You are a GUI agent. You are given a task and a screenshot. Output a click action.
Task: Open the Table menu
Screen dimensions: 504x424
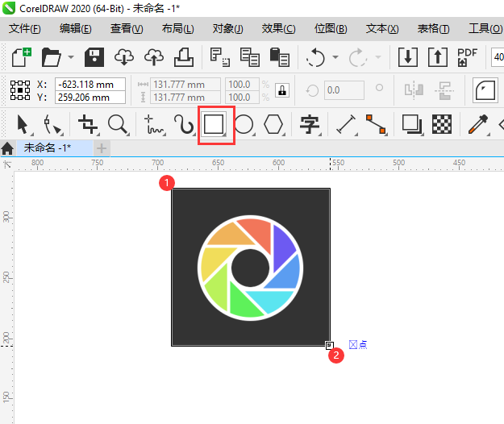(x=433, y=28)
